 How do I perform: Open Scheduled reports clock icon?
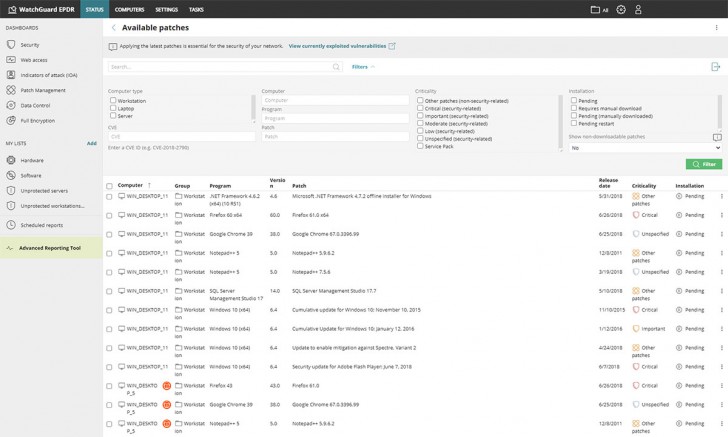point(11,225)
